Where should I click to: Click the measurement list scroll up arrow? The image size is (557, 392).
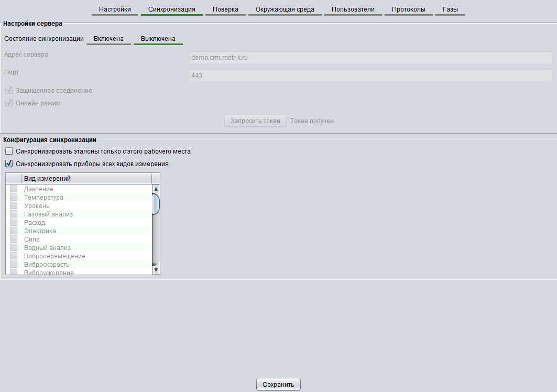[x=156, y=189]
